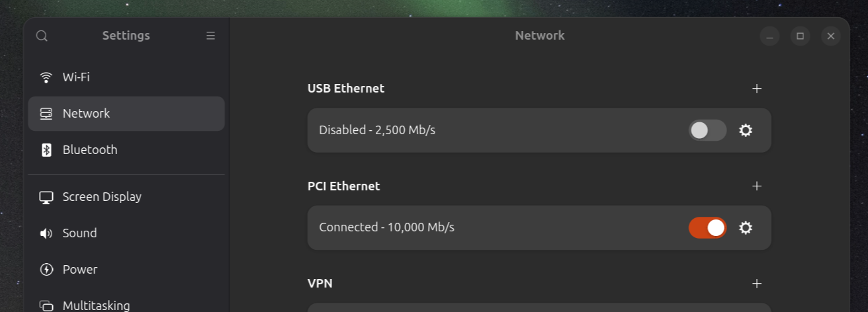
Task: Open PCI Ethernet gear settings
Action: pyautogui.click(x=746, y=228)
